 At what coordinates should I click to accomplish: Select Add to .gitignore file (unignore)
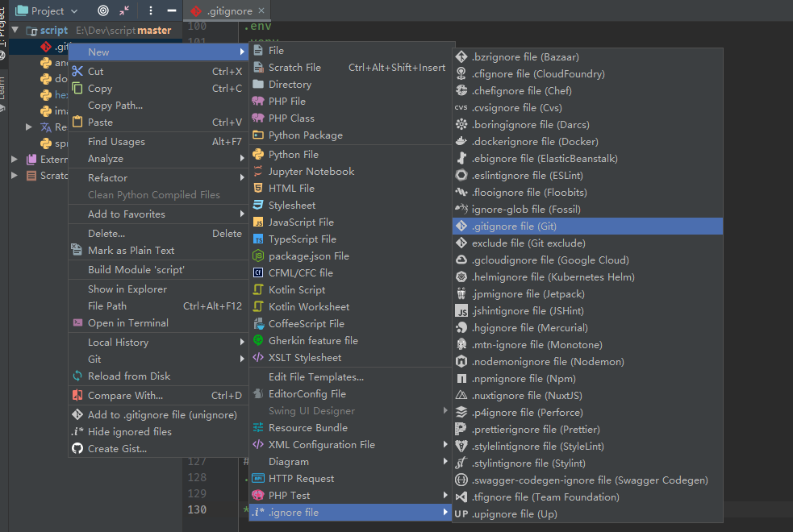point(158,415)
